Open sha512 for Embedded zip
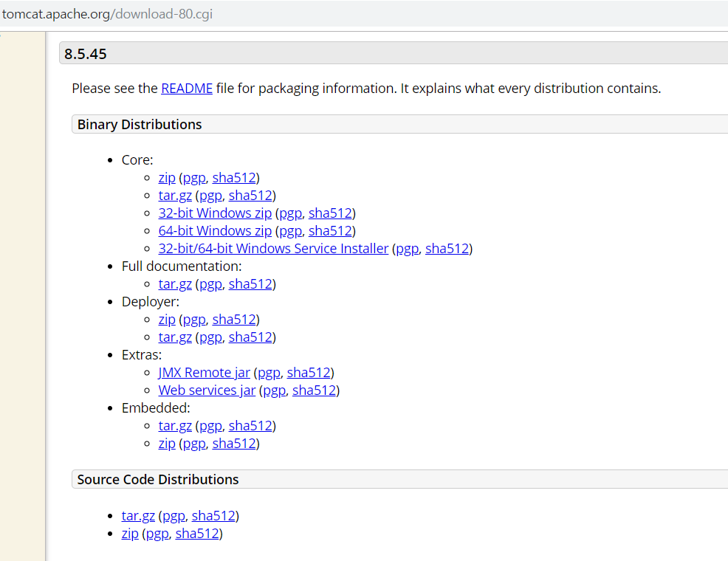The width and height of the screenshot is (728, 561). coord(234,444)
